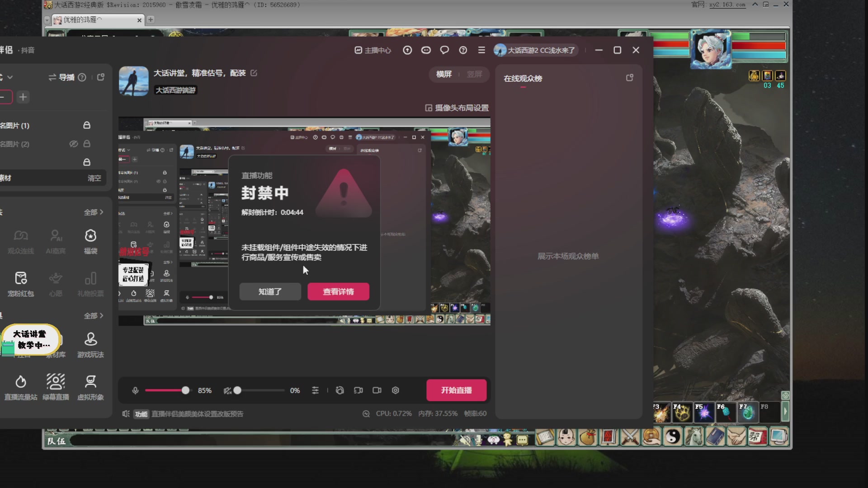Open the 直播伴侣美颜美体设置改版预告 announcement

click(197, 414)
